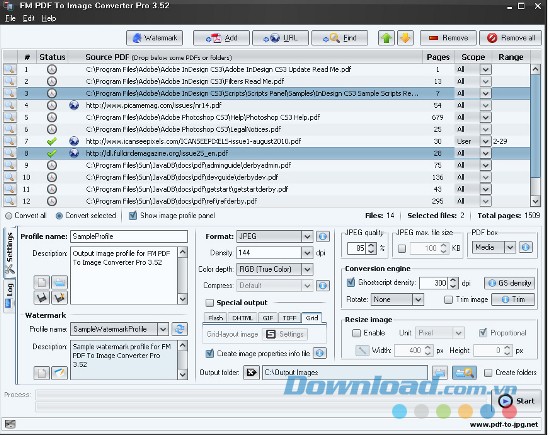Click new profile blank page icon
Viewport: 550px width, 440px height.
pyautogui.click(x=42, y=283)
